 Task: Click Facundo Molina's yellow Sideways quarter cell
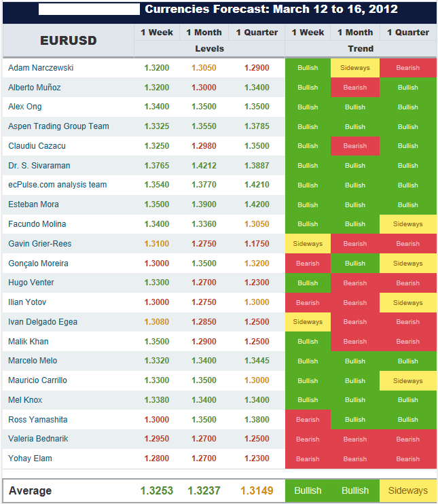(408, 224)
